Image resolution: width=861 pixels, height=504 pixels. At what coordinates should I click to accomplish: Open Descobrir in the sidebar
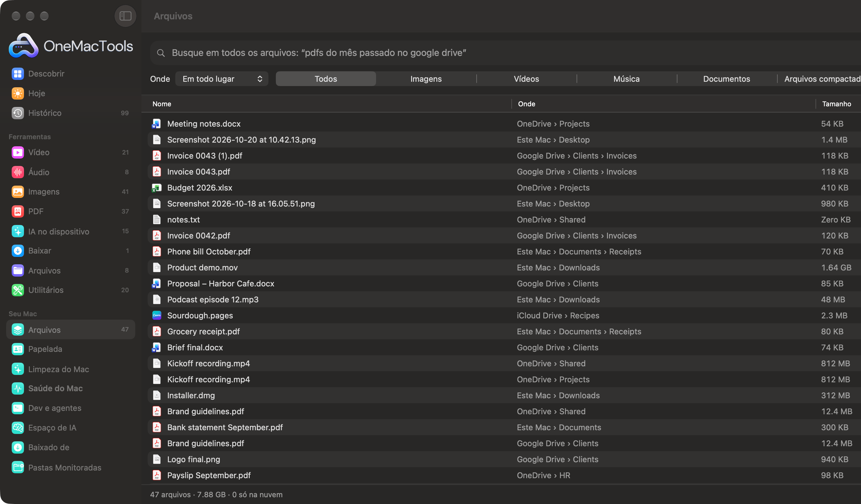pos(71,74)
